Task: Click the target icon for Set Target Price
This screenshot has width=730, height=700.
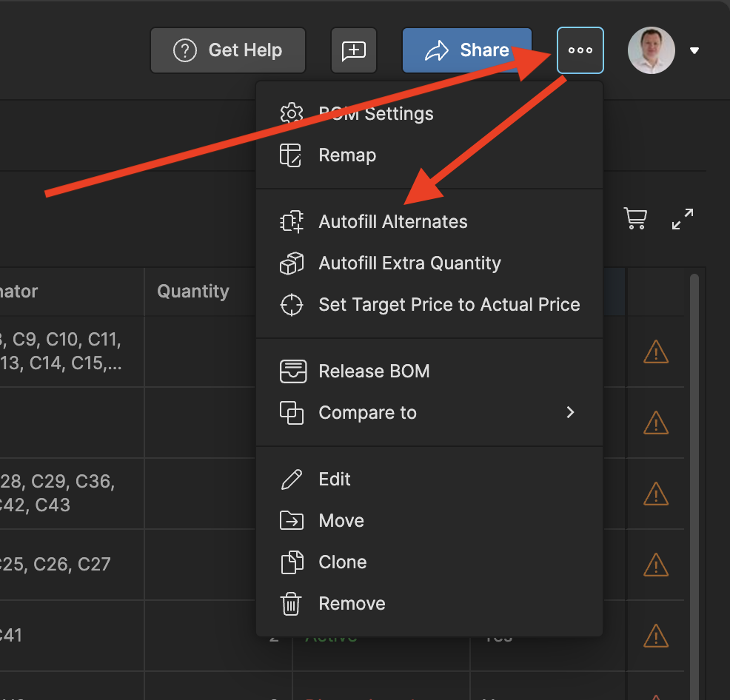Action: click(x=292, y=304)
